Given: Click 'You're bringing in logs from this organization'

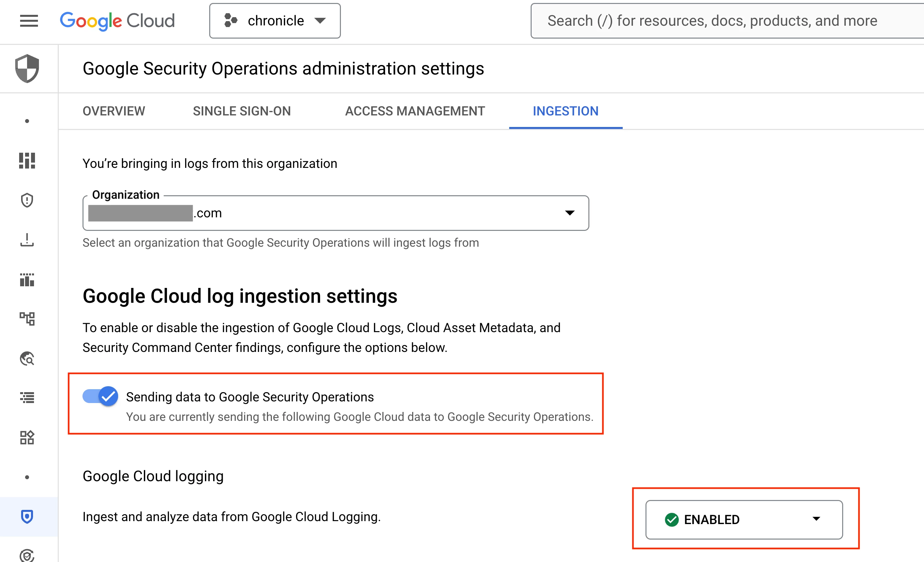Looking at the screenshot, I should click(210, 164).
